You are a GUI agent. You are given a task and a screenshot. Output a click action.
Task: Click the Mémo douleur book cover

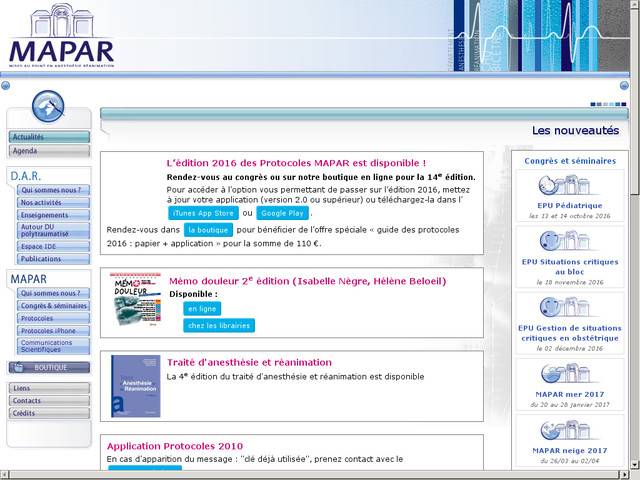click(135, 299)
